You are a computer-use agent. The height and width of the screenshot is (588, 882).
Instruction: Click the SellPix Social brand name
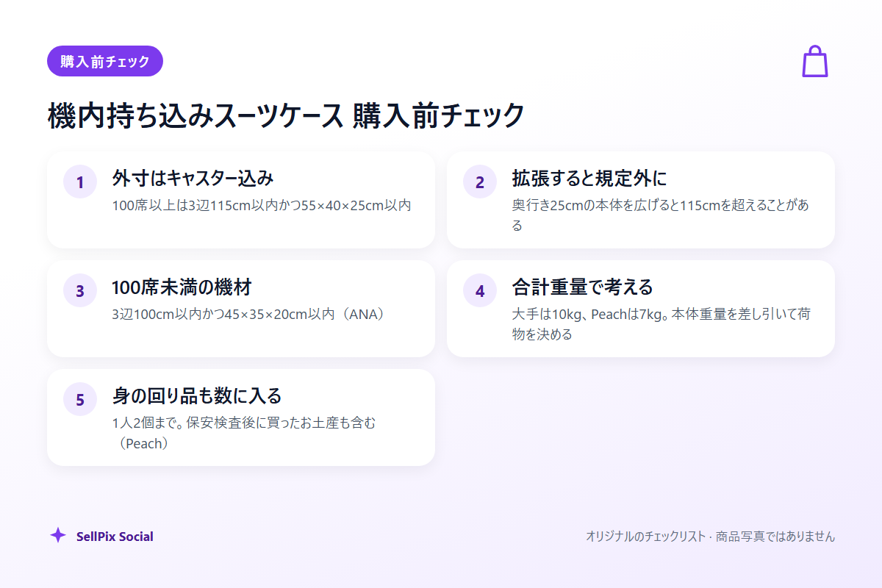coord(115,537)
